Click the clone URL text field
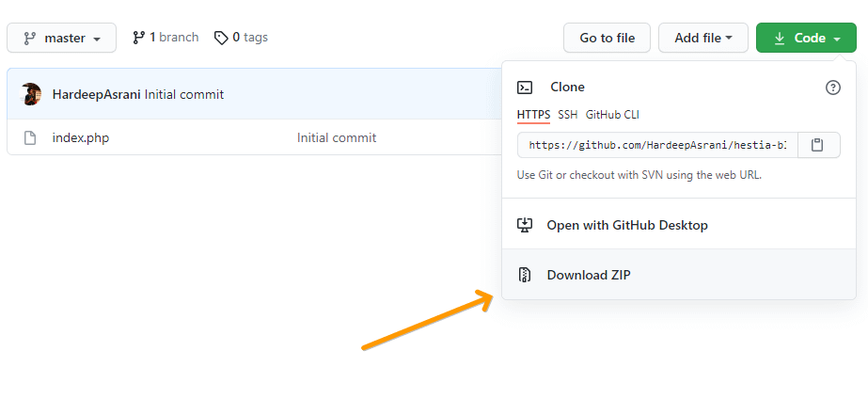Screen dimensions: 868x415 [x=656, y=145]
